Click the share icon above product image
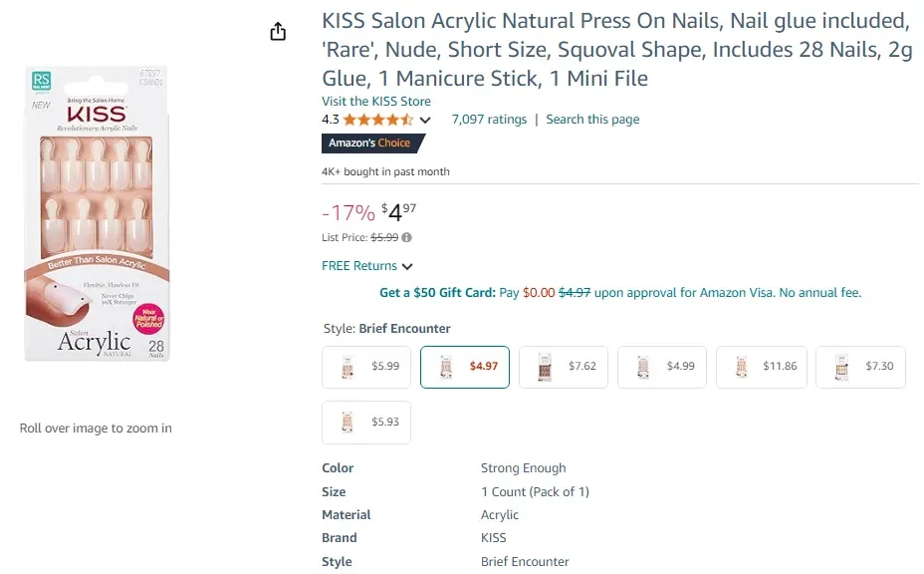 click(x=278, y=32)
